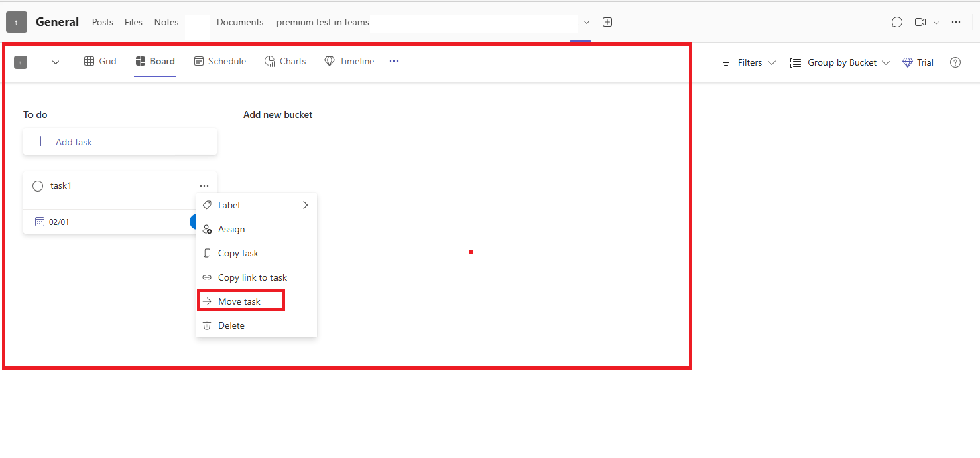Choose Assign from context menu
Image resolution: width=980 pixels, height=458 pixels.
point(256,229)
